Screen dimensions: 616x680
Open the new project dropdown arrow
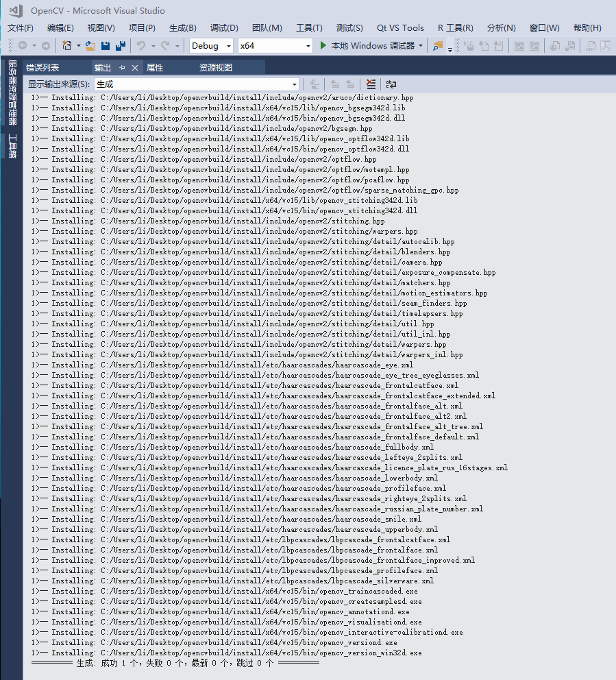79,45
